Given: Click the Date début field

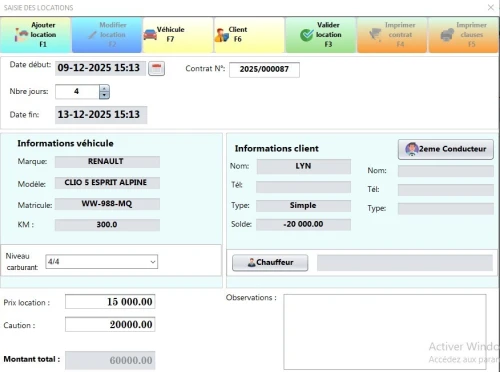Looking at the screenshot, I should tap(100, 68).
